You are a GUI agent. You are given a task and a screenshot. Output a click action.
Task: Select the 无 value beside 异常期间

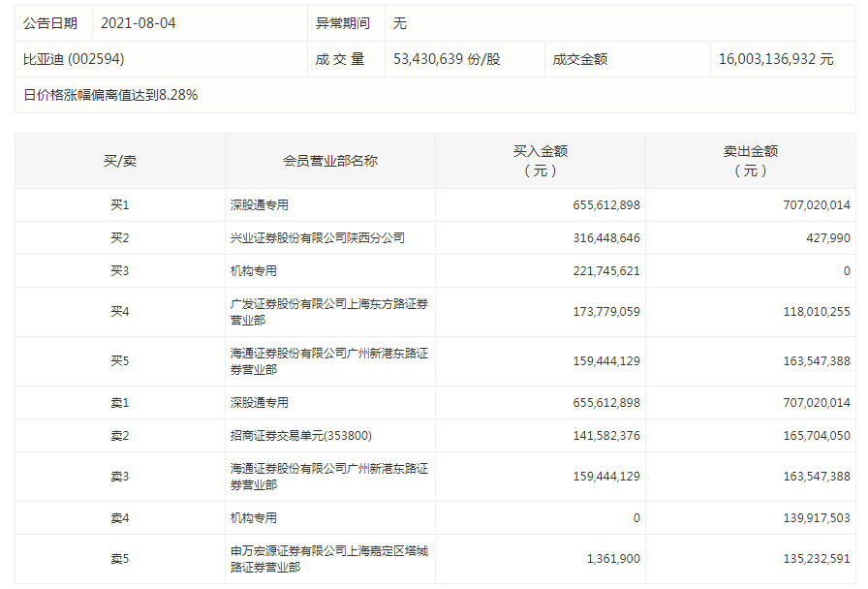[x=400, y=23]
